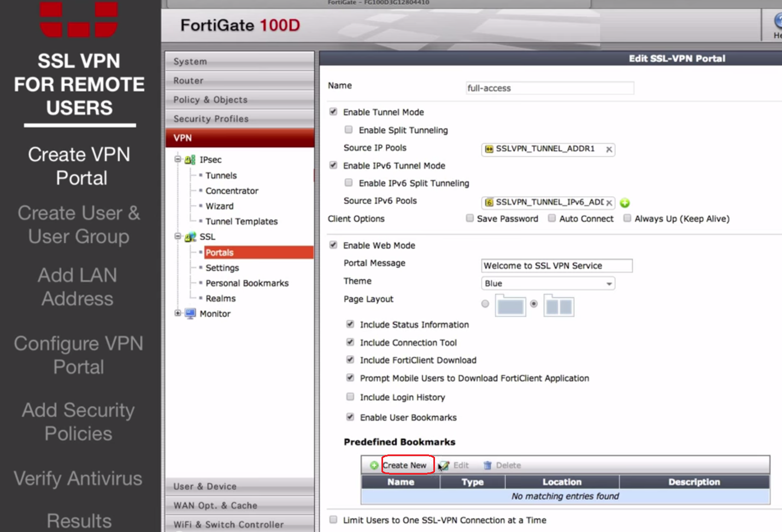
Task: Open the WAN Opt. & Cache section
Action: point(240,506)
